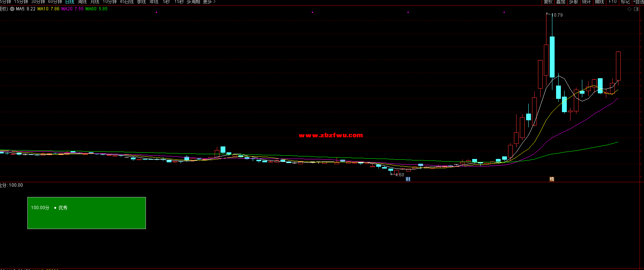This screenshot has width=644, height=270.
Task: Expand the round indicator dropdown beside MA5
Action: pos(12,9)
